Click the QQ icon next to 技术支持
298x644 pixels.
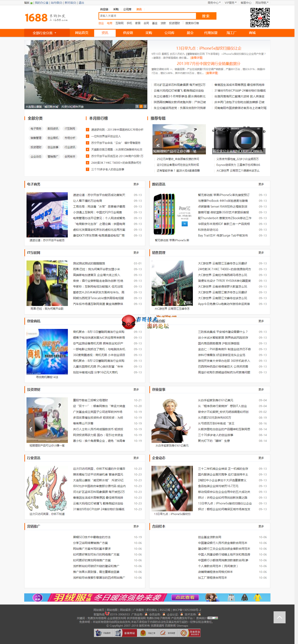click(199, 614)
